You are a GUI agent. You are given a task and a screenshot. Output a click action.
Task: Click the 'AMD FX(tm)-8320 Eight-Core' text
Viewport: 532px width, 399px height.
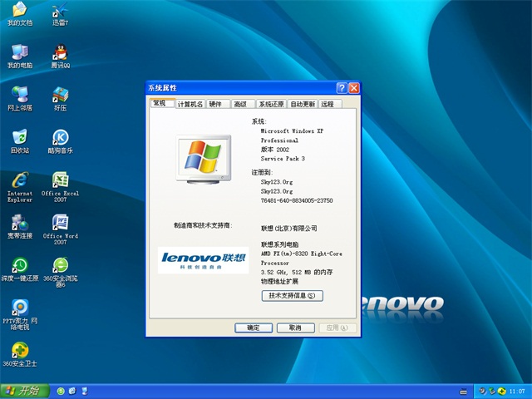(301, 254)
